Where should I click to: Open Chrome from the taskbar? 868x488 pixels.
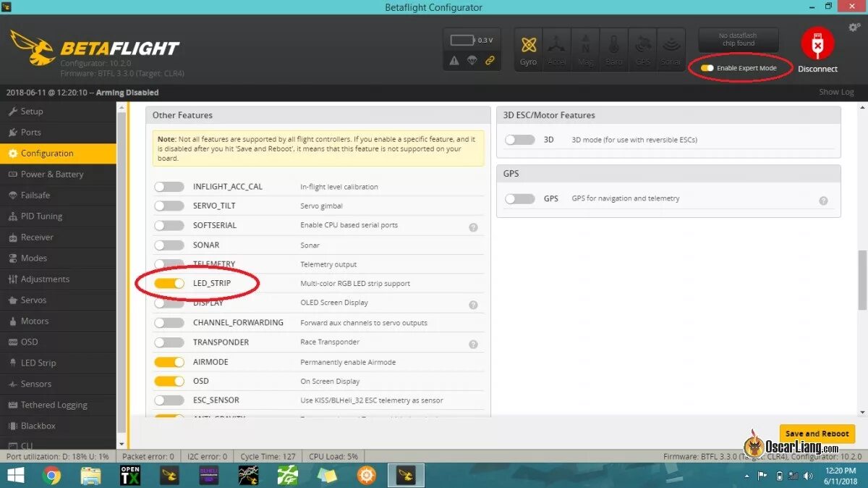pyautogui.click(x=51, y=475)
